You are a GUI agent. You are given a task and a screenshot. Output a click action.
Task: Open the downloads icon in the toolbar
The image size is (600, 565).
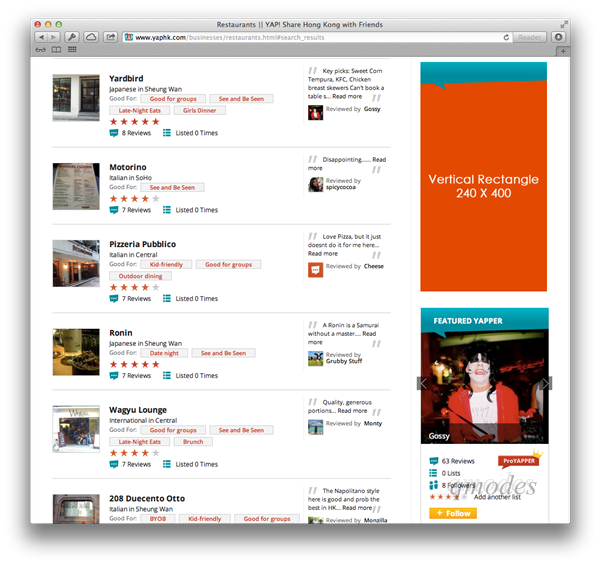[x=558, y=37]
